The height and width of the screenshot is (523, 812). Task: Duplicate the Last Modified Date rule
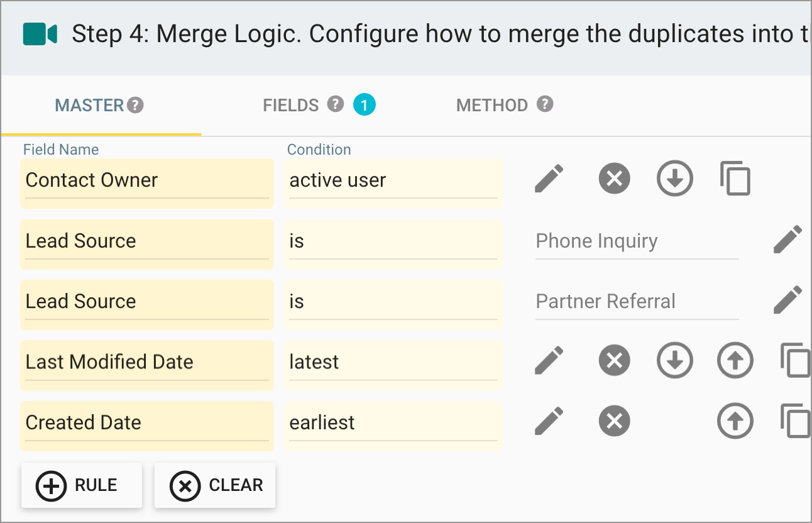click(x=795, y=360)
